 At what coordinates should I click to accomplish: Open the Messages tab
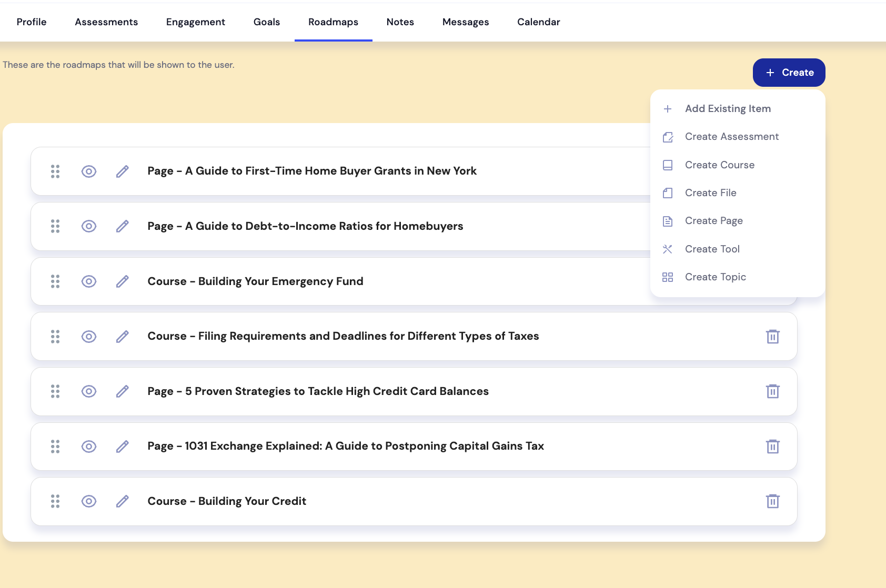(x=466, y=22)
